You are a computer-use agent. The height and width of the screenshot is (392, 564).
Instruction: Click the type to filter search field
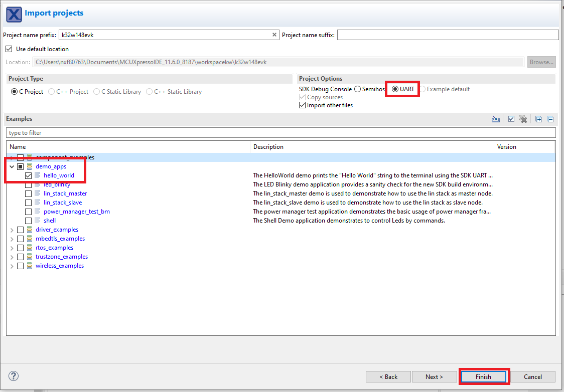coord(280,133)
